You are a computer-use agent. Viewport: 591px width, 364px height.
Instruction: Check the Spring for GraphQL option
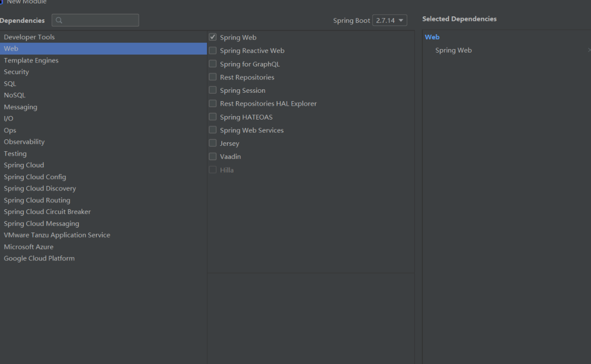(213, 64)
